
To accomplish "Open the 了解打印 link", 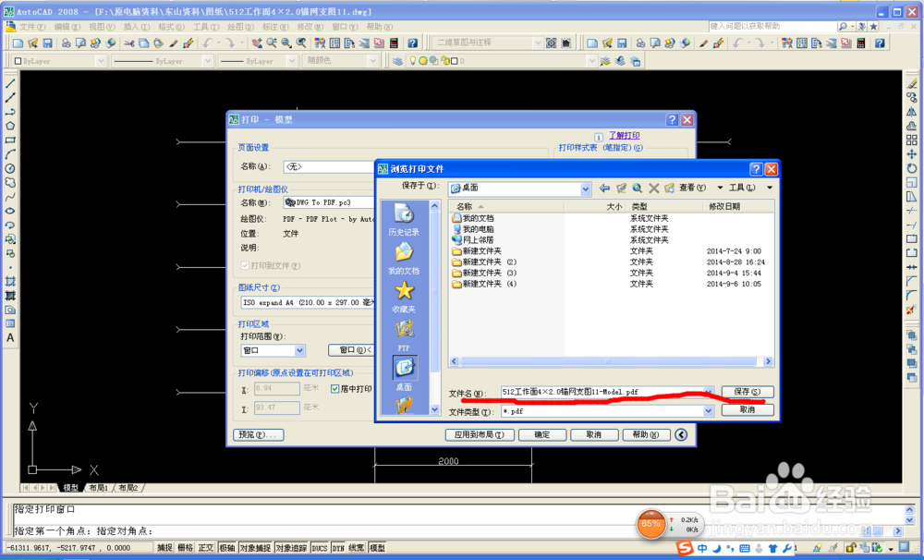I will point(624,136).
